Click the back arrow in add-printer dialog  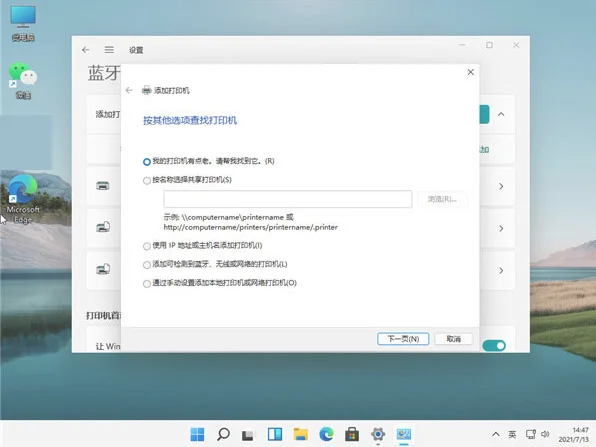[129, 90]
